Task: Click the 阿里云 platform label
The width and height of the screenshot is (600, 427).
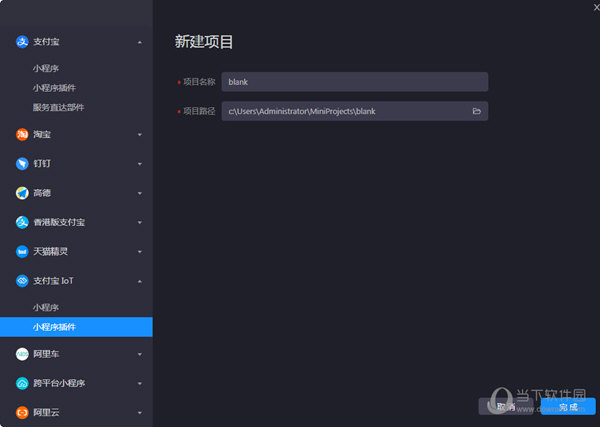Action: point(46,412)
